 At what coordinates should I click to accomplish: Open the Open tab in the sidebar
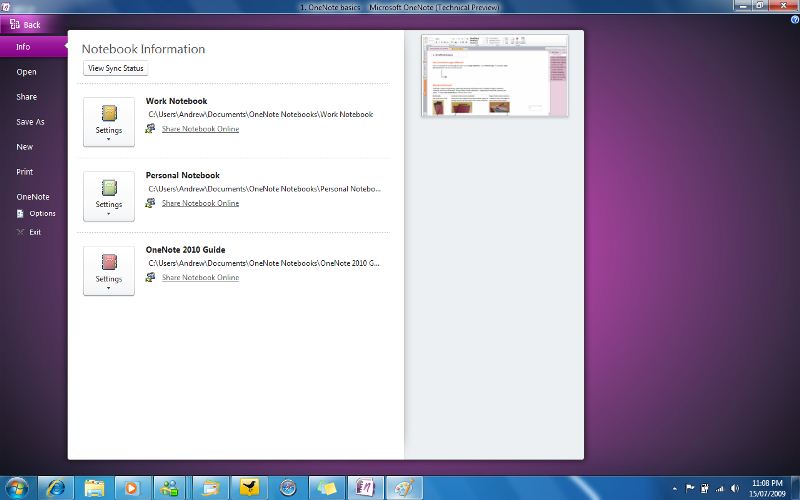(27, 72)
